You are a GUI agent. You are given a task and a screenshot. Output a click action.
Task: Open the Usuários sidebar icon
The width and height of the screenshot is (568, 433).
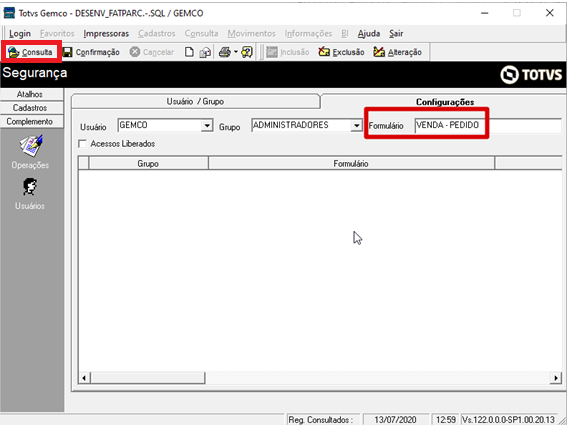[30, 194]
